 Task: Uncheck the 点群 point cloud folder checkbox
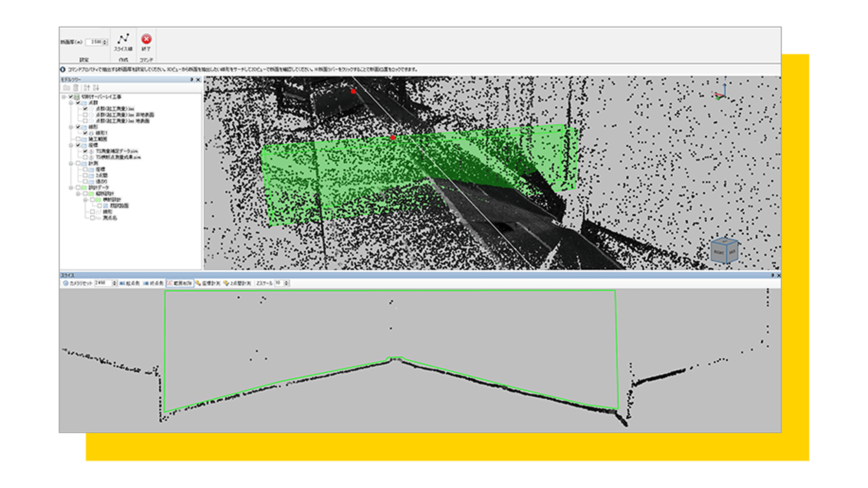coord(78,103)
